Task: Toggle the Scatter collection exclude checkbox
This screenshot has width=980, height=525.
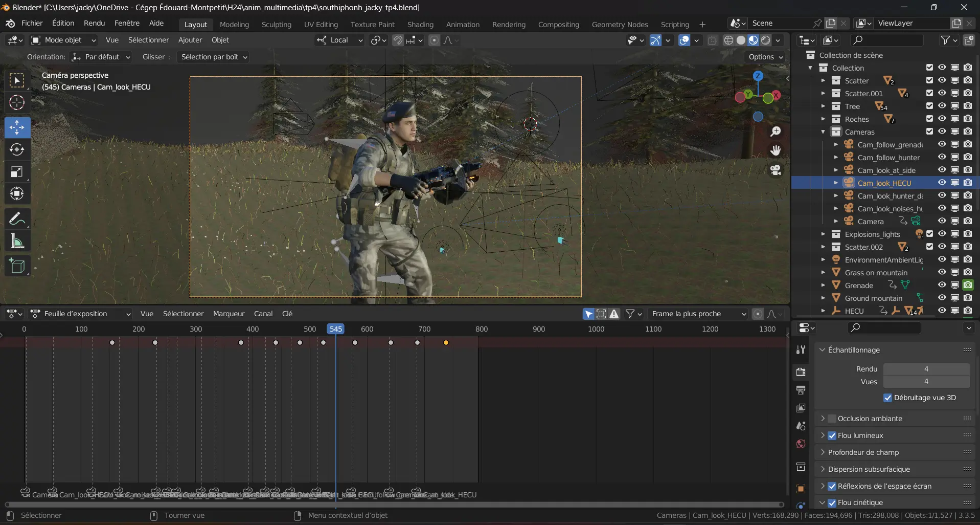Action: [929, 80]
